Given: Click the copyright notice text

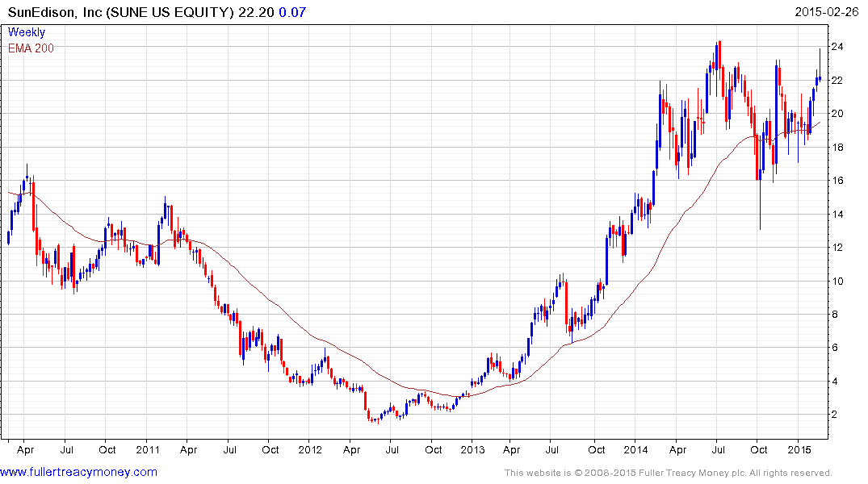Looking at the screenshot, I should (x=669, y=473).
